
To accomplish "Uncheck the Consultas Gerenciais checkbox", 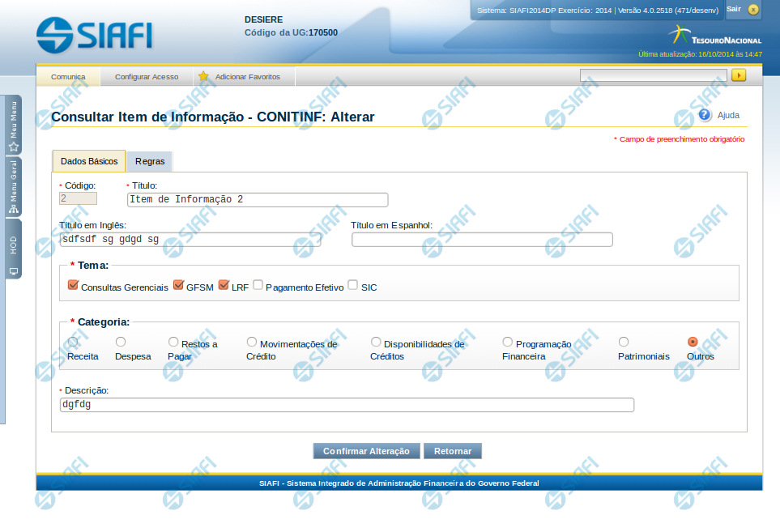I will (73, 285).
